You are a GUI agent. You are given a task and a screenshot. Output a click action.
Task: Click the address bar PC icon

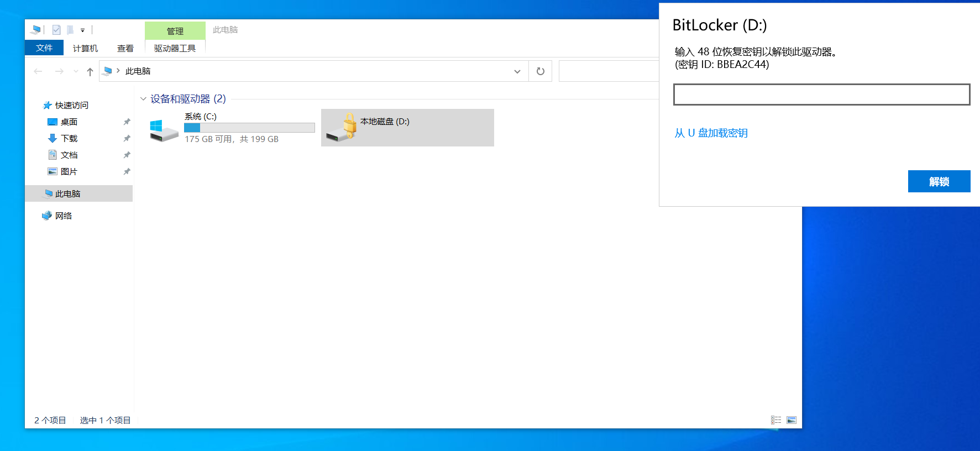click(108, 71)
